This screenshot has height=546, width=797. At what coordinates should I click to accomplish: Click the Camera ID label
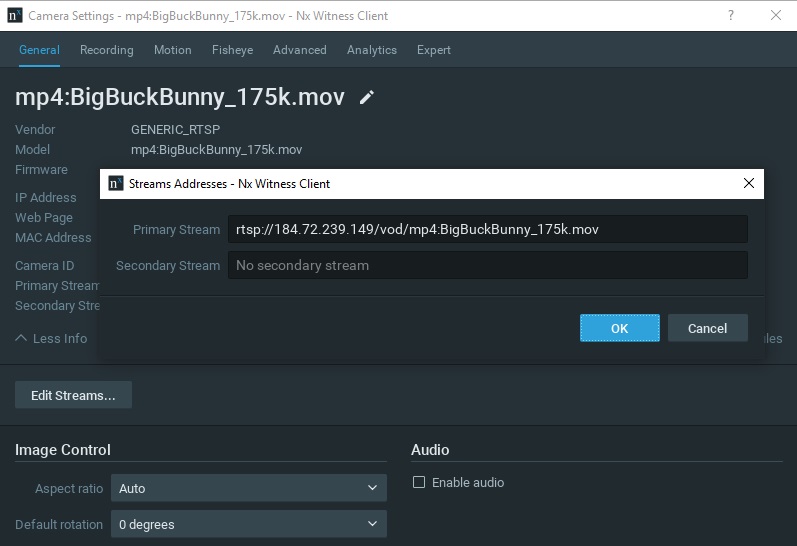click(x=45, y=265)
